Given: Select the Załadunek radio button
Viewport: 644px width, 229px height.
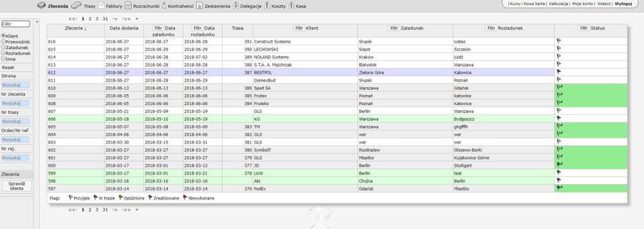Looking at the screenshot, I should coord(3,47).
